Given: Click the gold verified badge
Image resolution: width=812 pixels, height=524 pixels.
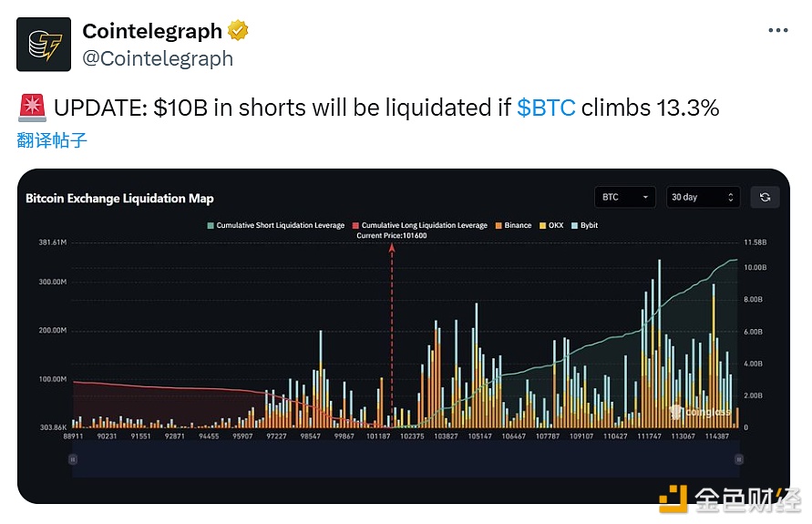Looking at the screenshot, I should 238,31.
